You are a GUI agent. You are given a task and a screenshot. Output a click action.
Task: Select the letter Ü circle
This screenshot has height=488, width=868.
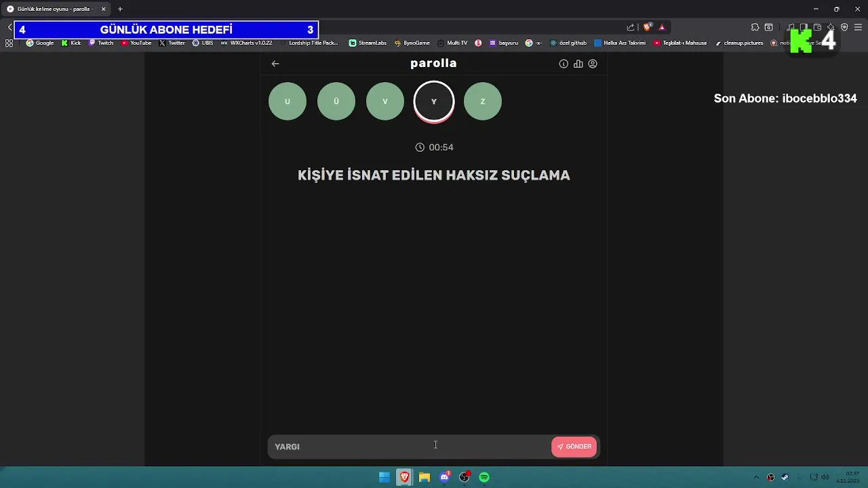click(x=336, y=102)
